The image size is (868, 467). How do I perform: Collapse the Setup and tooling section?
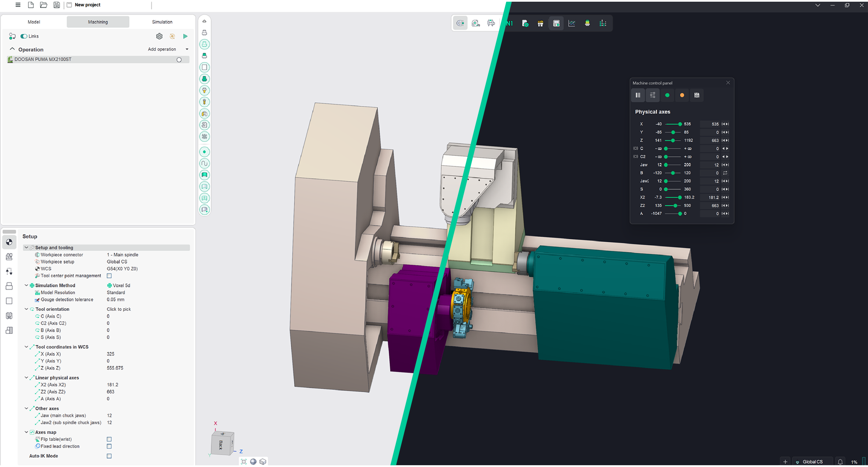pos(26,248)
